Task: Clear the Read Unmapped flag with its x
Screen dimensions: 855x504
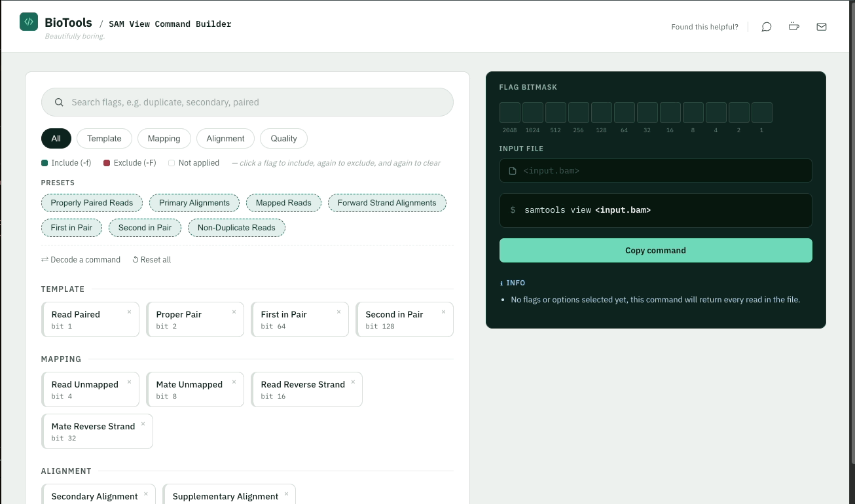Action: [130, 382]
